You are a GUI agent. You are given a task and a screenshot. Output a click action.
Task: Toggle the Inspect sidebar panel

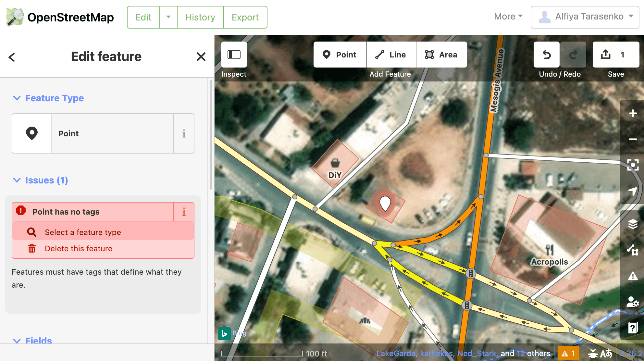[x=234, y=55]
